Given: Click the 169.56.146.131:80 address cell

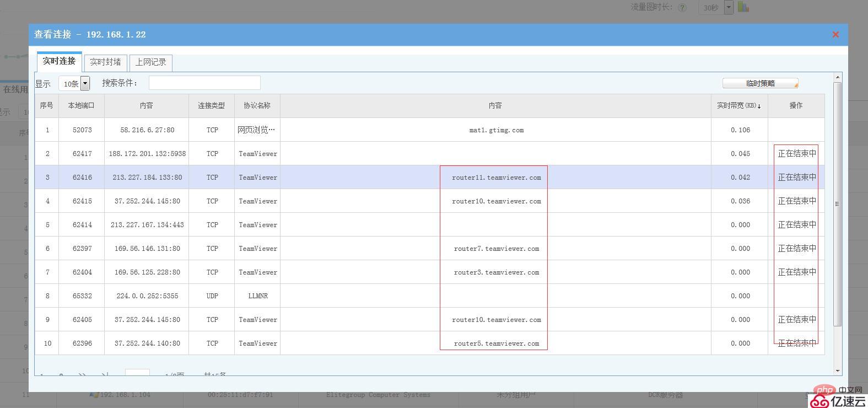Looking at the screenshot, I should pos(147,249).
